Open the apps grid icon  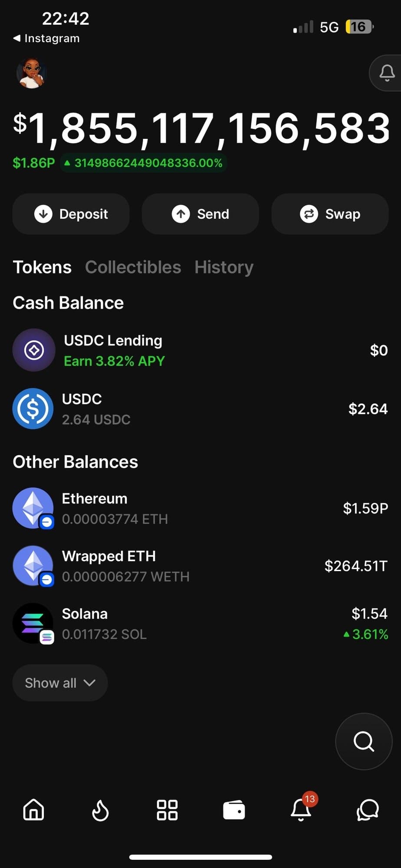pyautogui.click(x=167, y=810)
